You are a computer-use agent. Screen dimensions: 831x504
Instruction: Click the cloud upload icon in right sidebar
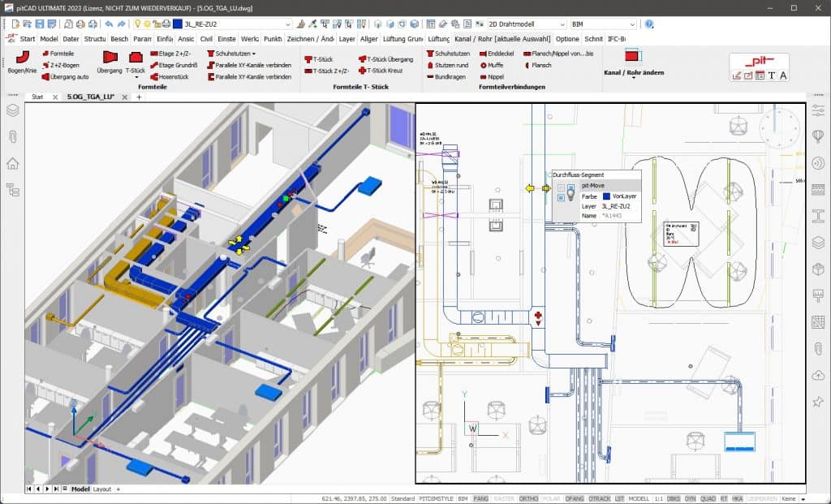(x=818, y=375)
